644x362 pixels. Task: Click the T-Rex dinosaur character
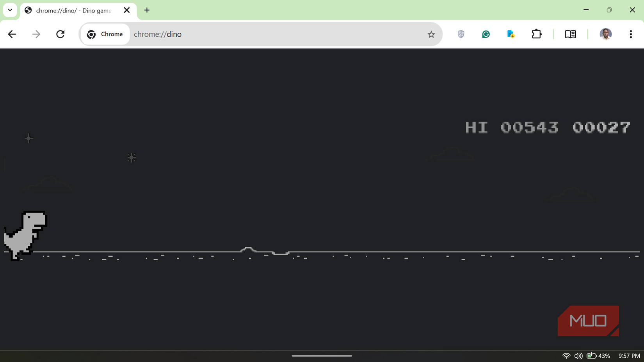(x=25, y=236)
